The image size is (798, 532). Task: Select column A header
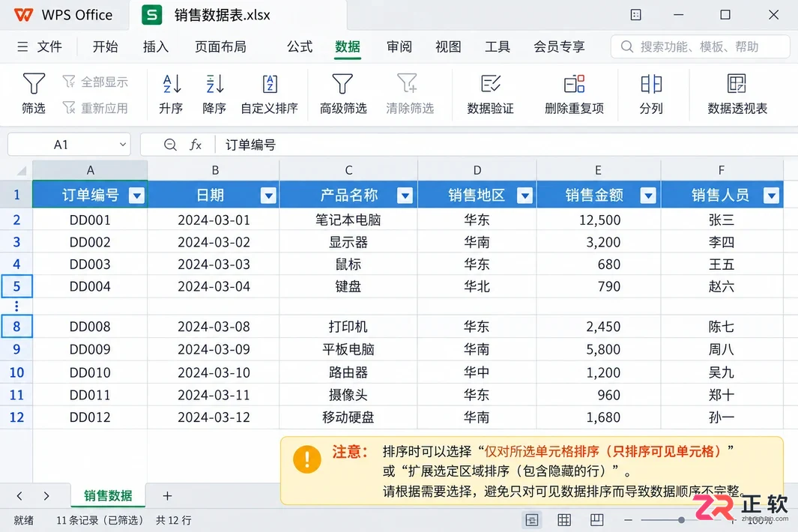(x=90, y=171)
